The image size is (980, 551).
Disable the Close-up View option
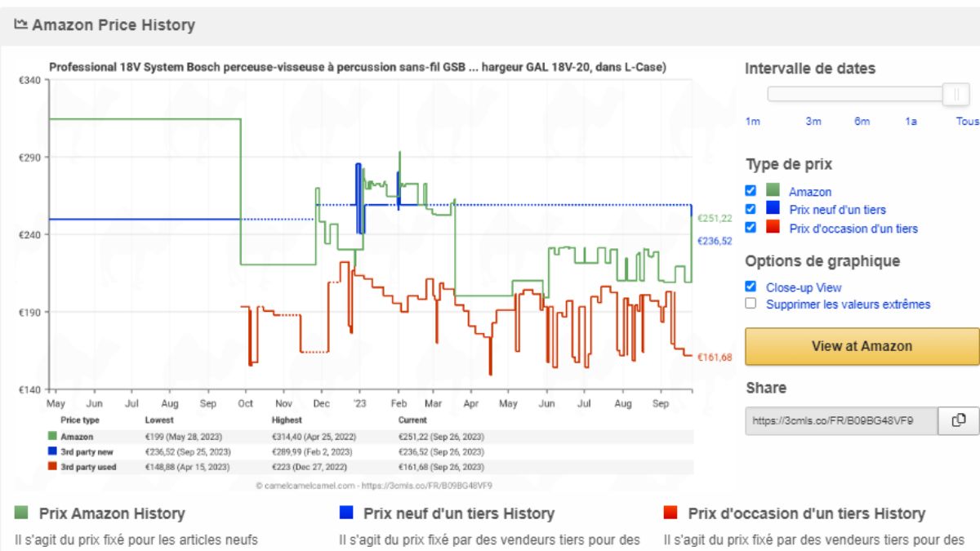tap(751, 287)
